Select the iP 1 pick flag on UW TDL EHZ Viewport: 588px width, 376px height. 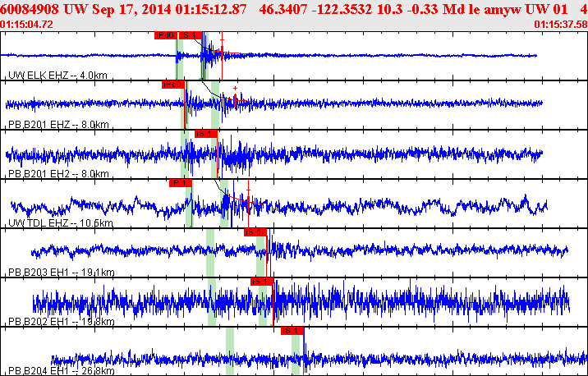tap(181, 183)
